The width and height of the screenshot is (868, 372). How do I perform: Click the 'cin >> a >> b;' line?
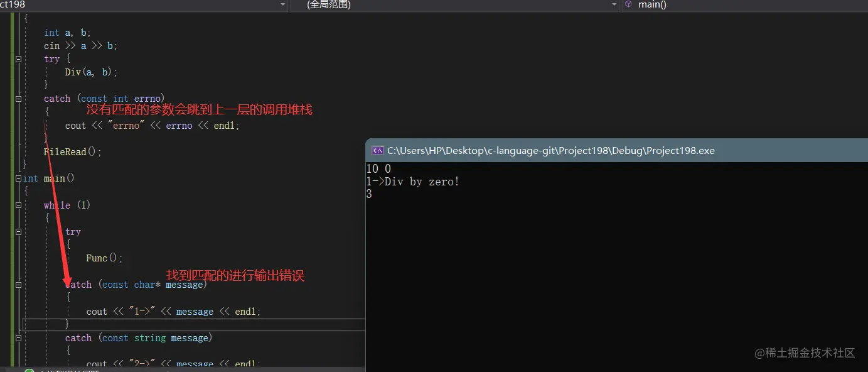(80, 46)
